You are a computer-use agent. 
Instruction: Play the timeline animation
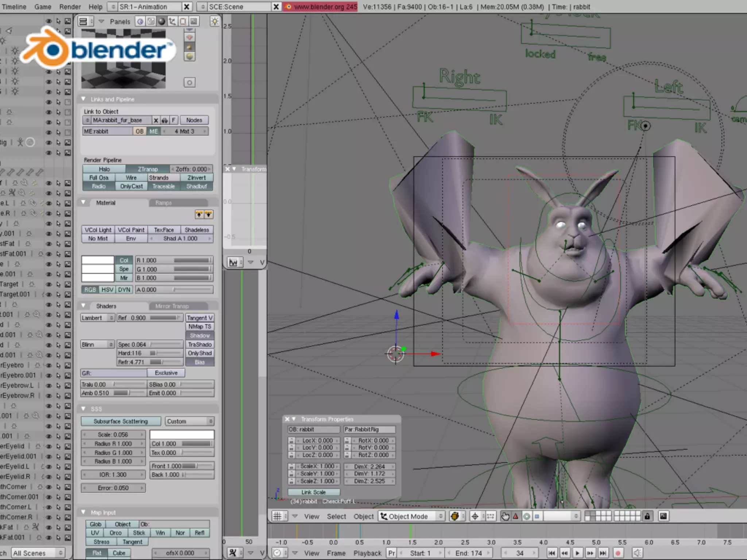click(577, 553)
